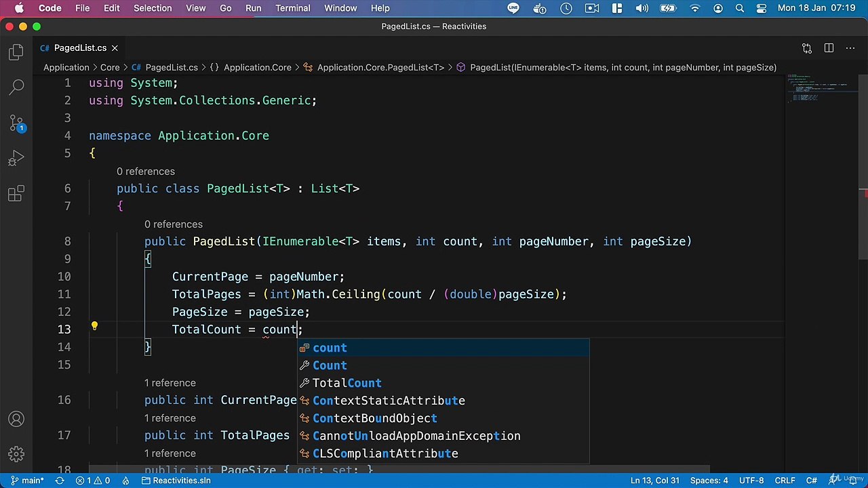Viewport: 868px width, 488px height.
Task: Open Source Control view with badge
Action: 16,123
